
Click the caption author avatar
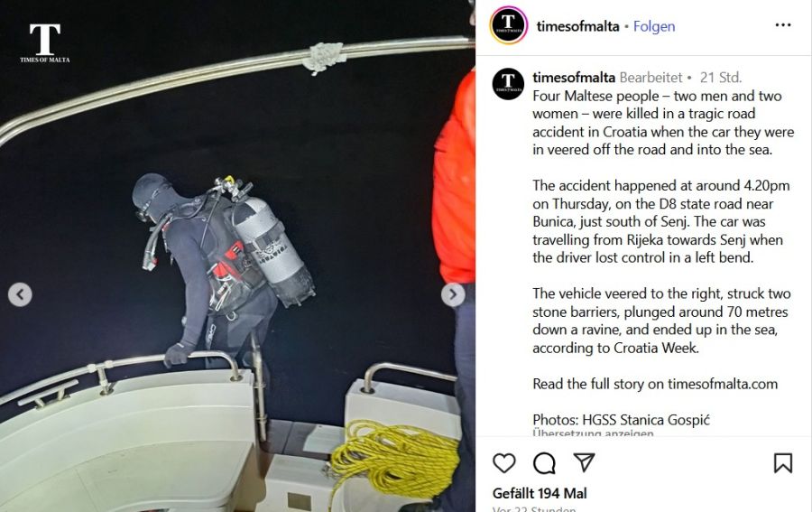coord(508,84)
